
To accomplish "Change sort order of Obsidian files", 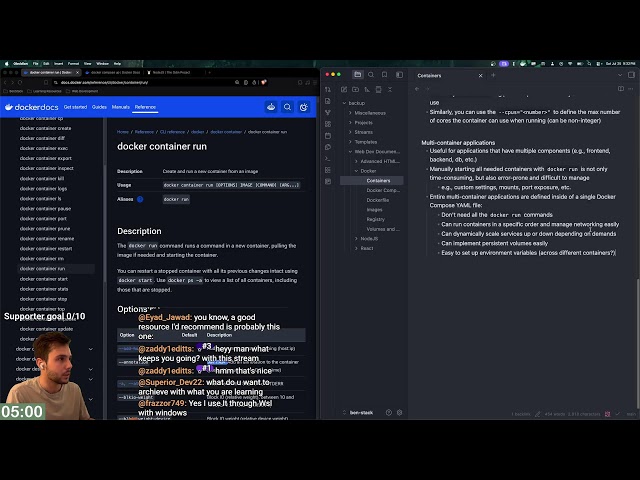I will [367, 89].
